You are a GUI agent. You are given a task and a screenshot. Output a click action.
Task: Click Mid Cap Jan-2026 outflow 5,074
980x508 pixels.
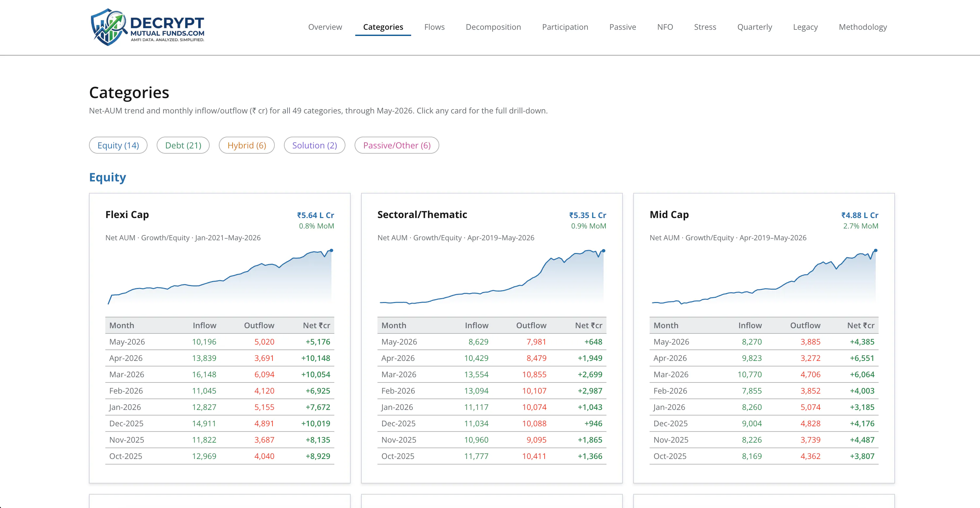[x=810, y=407]
